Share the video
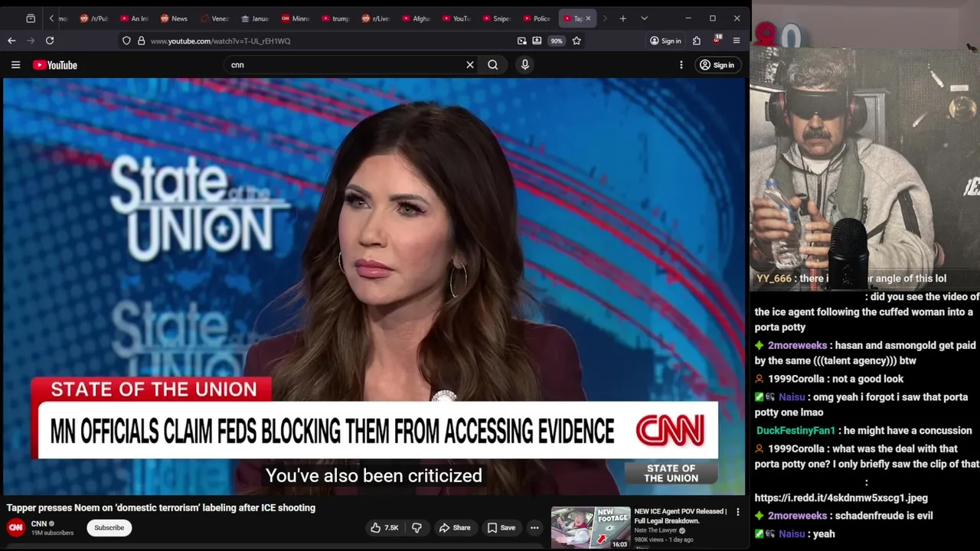980x551 pixels. [455, 527]
